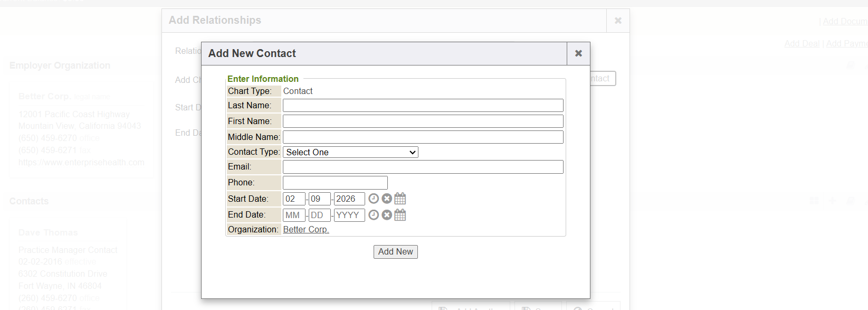Clear the Start Date with the X icon
This screenshot has height=310, width=868.
tap(387, 199)
